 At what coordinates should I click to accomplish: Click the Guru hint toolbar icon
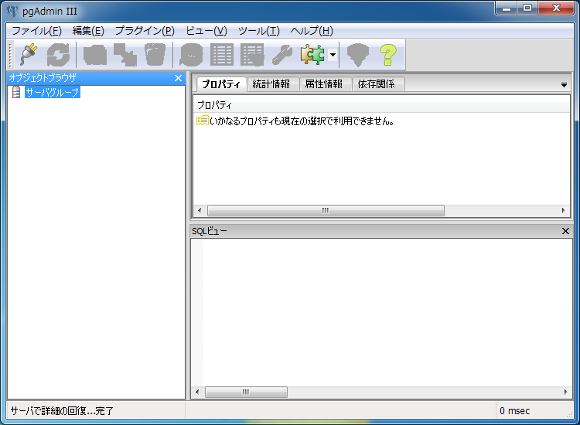[x=358, y=55]
